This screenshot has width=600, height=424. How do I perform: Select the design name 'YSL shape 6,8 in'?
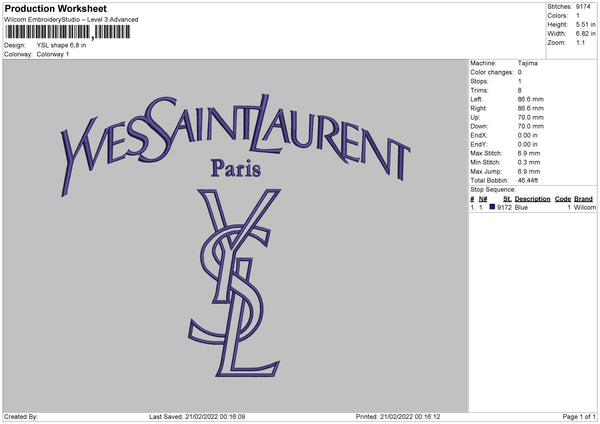61,45
